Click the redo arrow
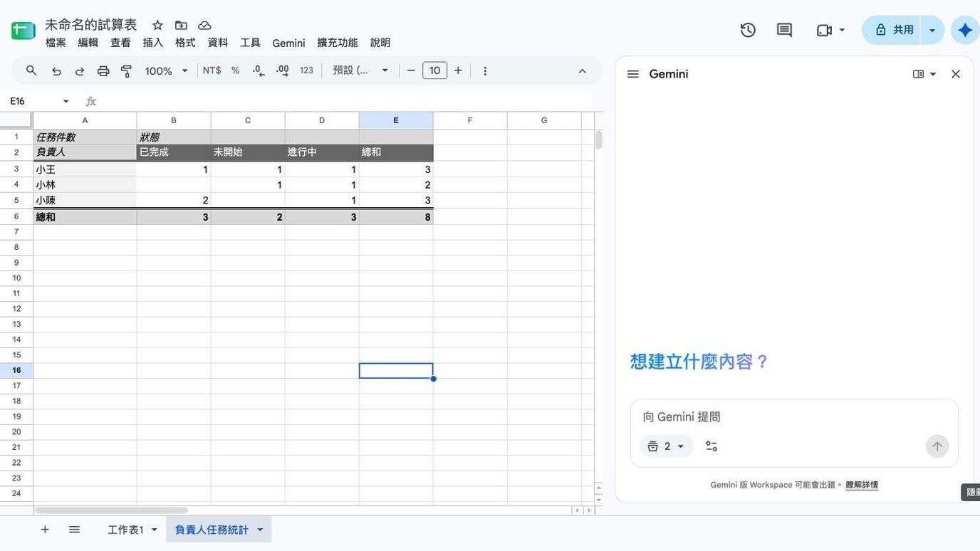The width and height of the screenshot is (980, 551). pos(80,70)
